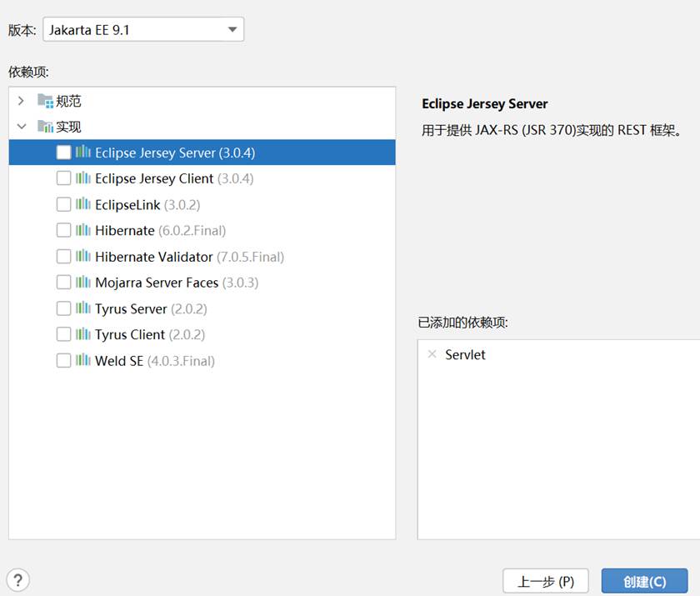
Task: Expand the 规范 tree node
Action: pyautogui.click(x=21, y=101)
